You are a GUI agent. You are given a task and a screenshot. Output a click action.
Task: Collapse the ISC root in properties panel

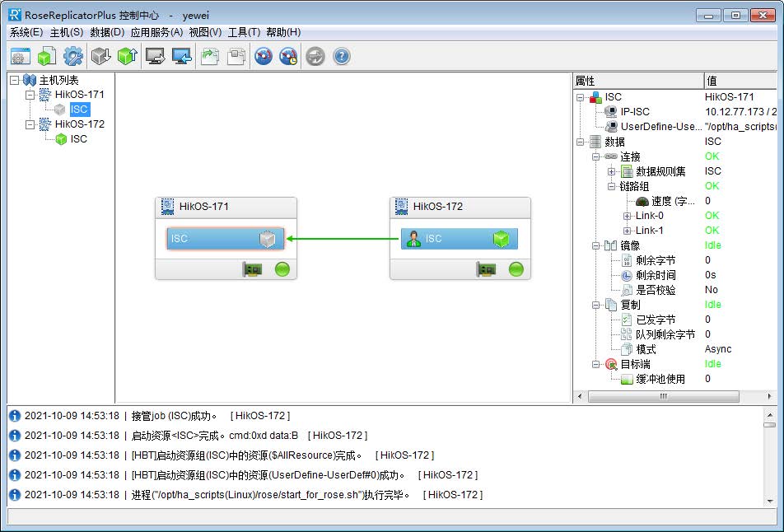(580, 97)
